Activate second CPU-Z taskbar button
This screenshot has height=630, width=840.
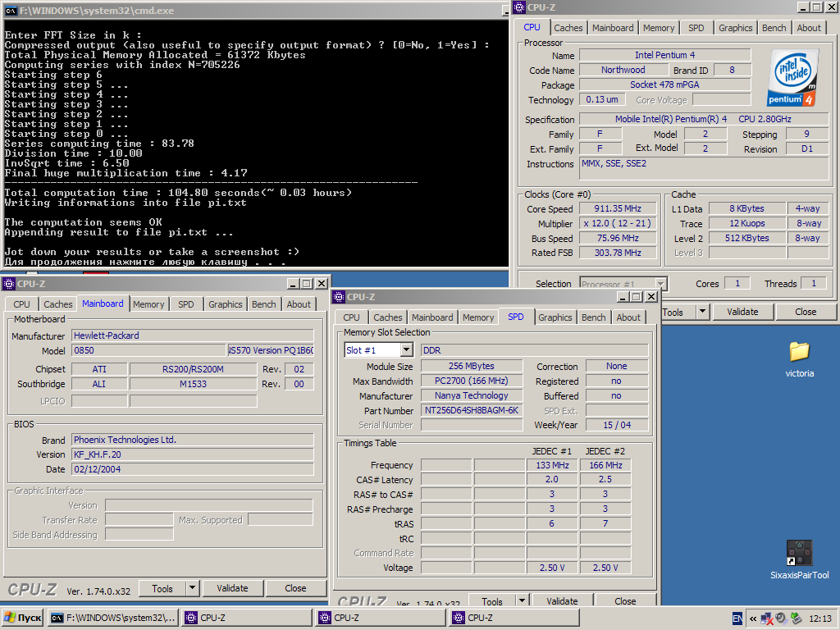[381, 618]
